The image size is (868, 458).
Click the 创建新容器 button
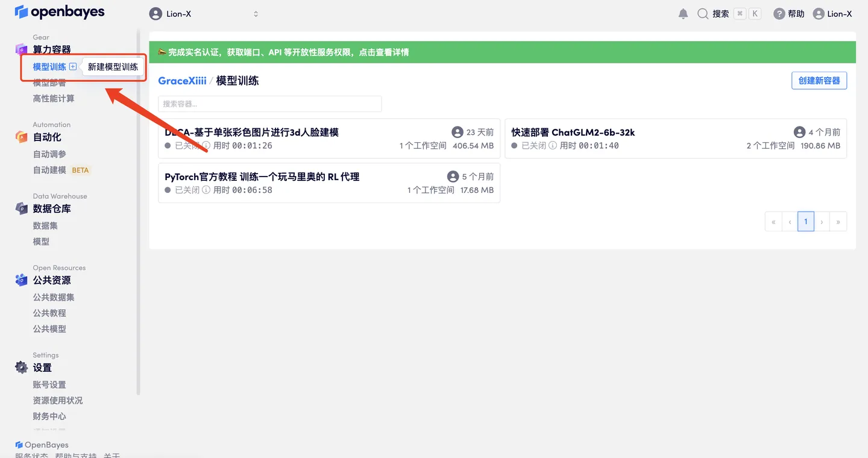point(819,80)
